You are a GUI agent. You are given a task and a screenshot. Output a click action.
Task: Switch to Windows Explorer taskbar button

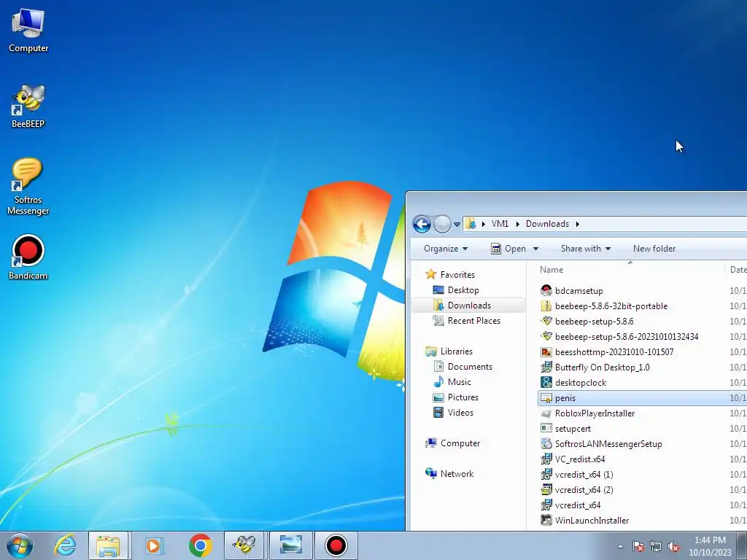click(108, 545)
